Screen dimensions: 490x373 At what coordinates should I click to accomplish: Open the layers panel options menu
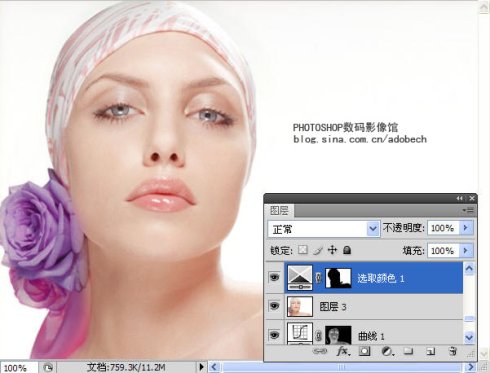[x=468, y=210]
